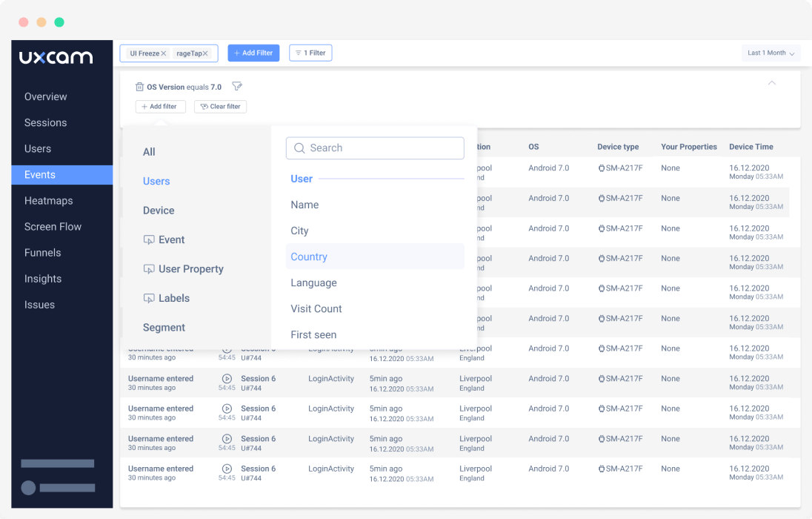This screenshot has height=519, width=812.
Task: Delete the OS Version filter via trash icon
Action: coord(139,86)
